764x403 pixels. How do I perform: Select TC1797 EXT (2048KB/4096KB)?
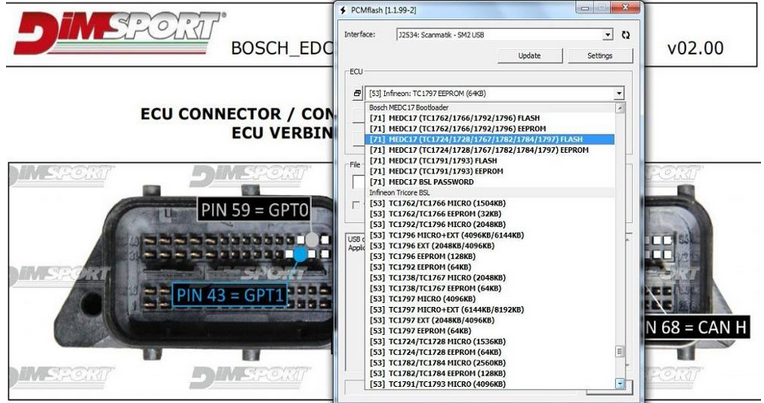pos(489,321)
